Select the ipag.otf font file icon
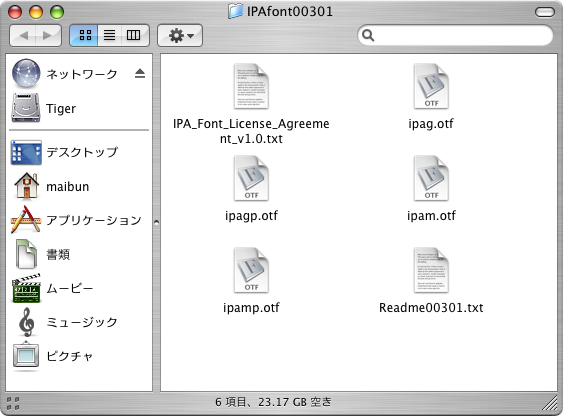The width and height of the screenshot is (563, 416). (431, 86)
